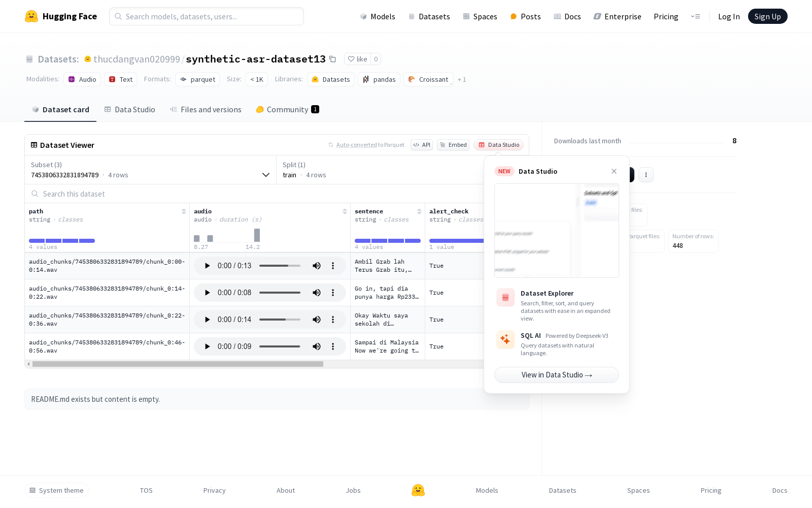Close the Data Studio popup
This screenshot has height=508, width=812.
(x=614, y=171)
